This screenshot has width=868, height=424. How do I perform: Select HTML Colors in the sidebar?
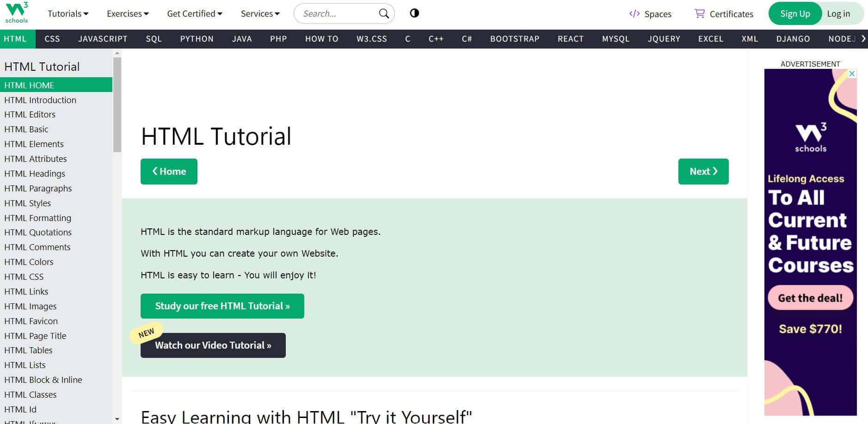(x=29, y=262)
